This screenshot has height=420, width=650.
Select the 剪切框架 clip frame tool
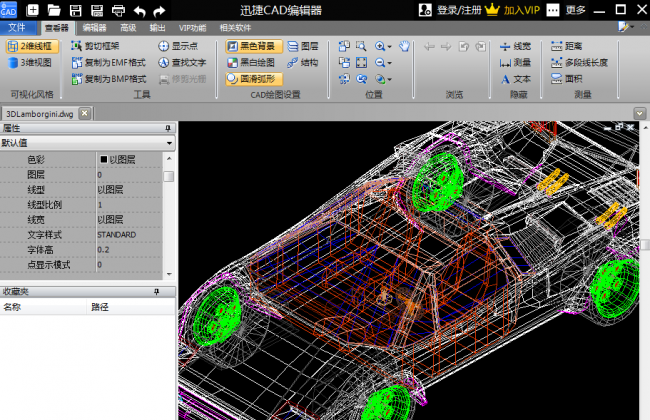[x=95, y=46]
